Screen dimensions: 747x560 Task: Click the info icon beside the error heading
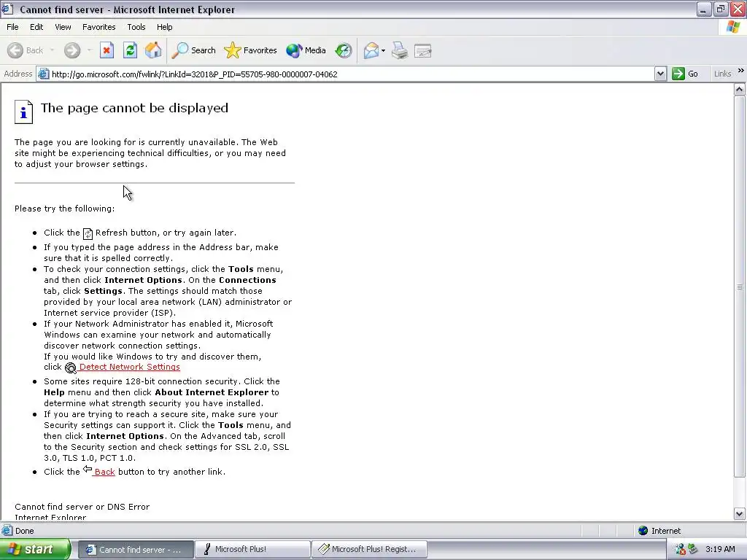point(23,112)
